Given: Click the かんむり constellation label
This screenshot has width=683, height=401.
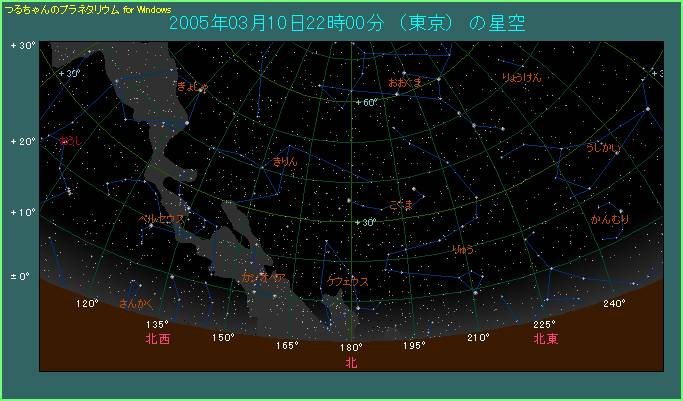Looking at the screenshot, I should (609, 218).
